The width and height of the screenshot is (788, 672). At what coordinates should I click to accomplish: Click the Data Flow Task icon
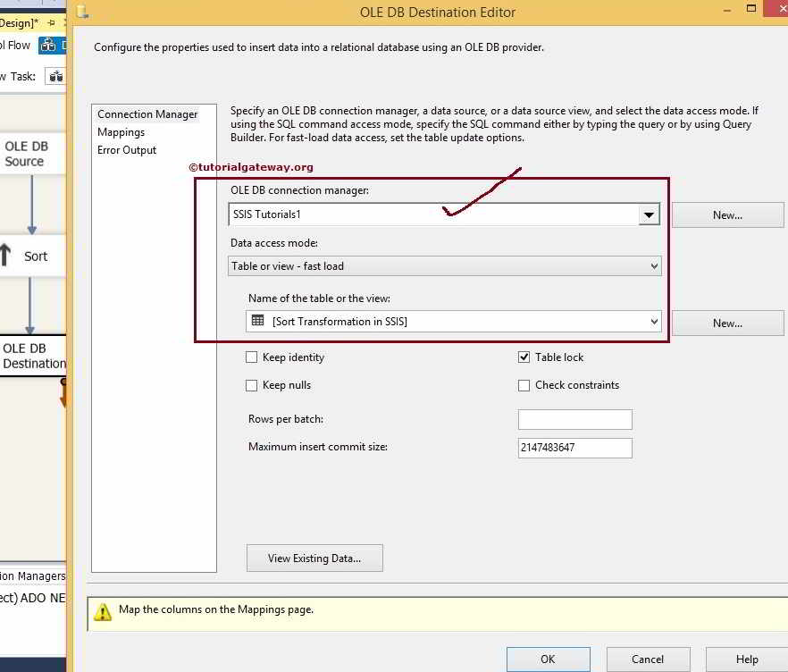point(55,77)
